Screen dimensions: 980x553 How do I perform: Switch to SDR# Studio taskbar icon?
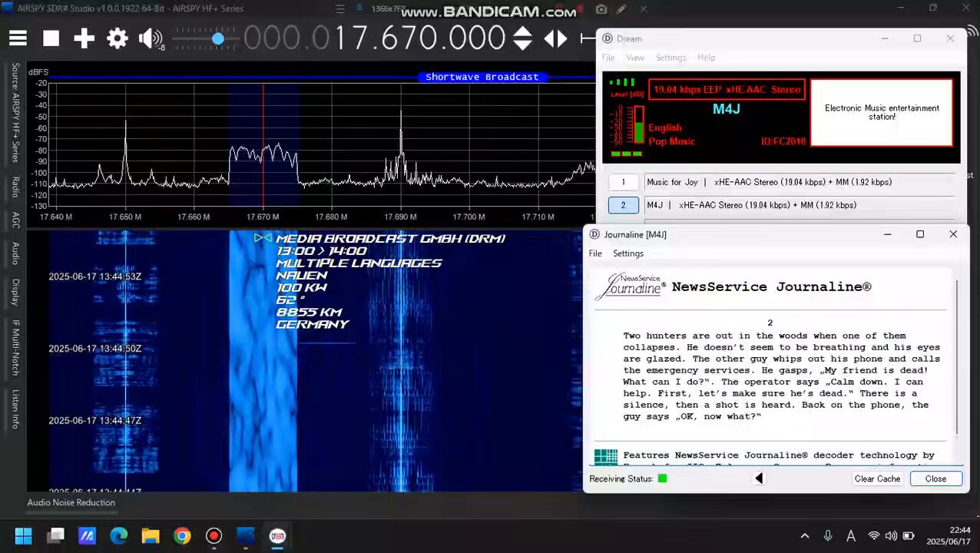[x=245, y=535]
